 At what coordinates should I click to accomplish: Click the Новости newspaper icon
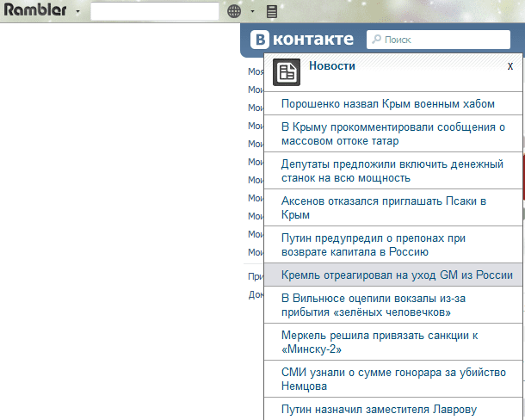tap(287, 72)
